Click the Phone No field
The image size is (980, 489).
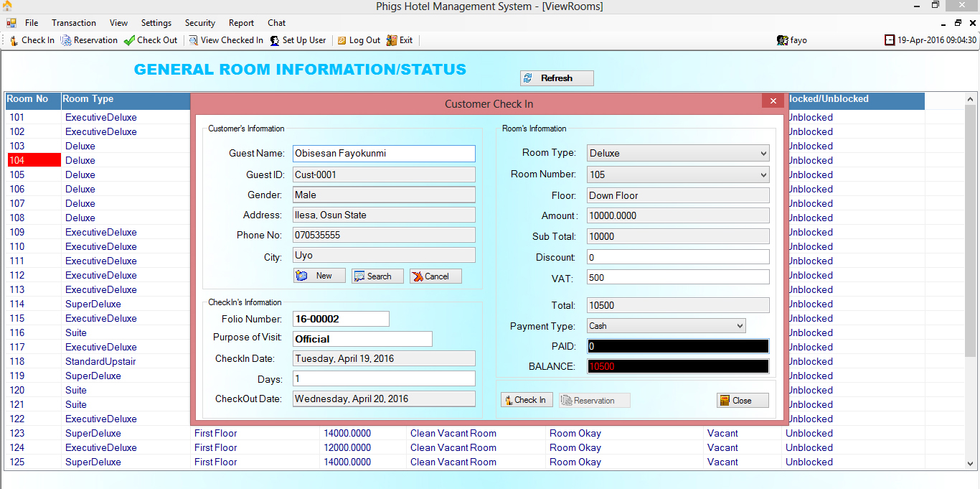[x=384, y=235]
